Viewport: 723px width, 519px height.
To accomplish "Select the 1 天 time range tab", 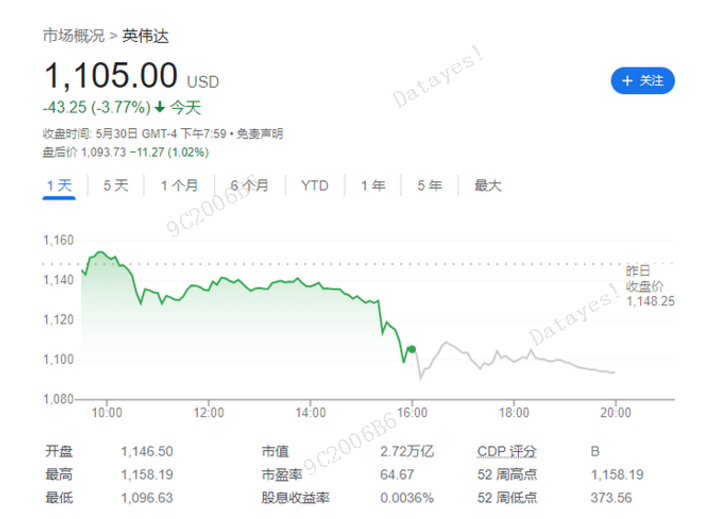I will (x=59, y=185).
